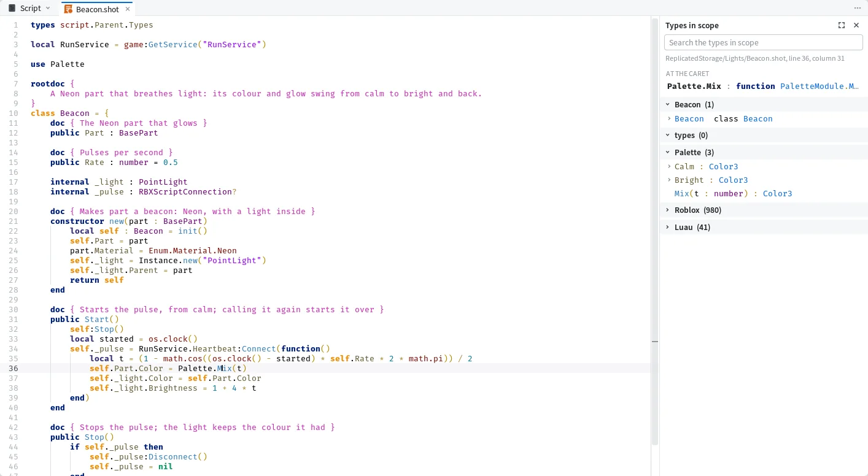This screenshot has width=868, height=476.
Task: Click Color3 link in Mix row
Action: coord(778,193)
